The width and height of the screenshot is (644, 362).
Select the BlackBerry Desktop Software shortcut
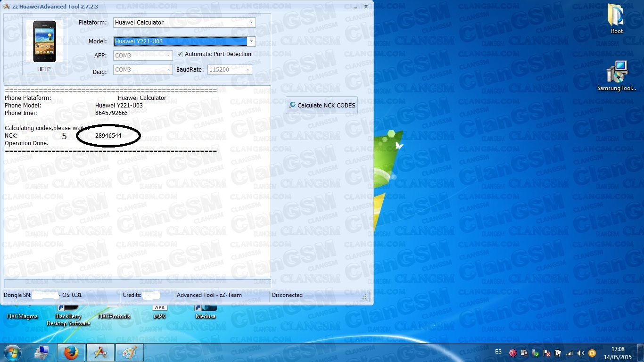tap(68, 316)
